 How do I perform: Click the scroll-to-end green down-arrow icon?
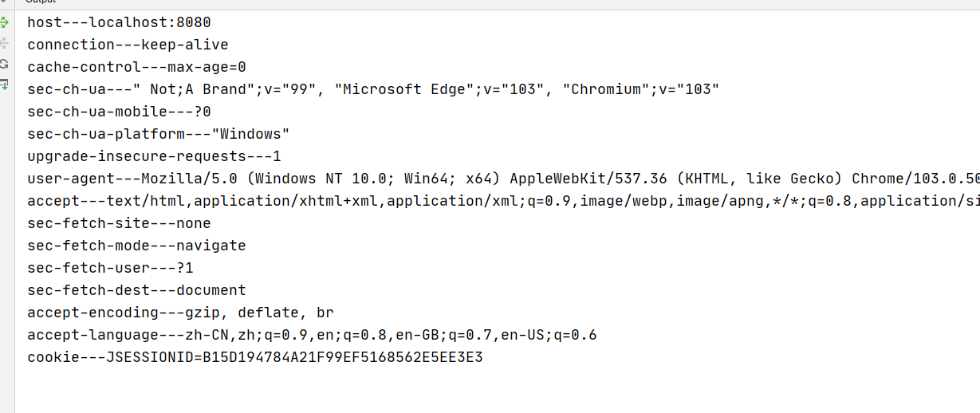[x=4, y=84]
